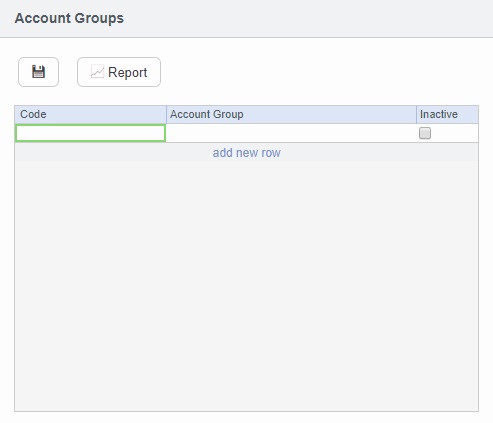Append a blank row to the grid
Image resolution: width=493 pixels, height=423 pixels.
click(x=246, y=153)
